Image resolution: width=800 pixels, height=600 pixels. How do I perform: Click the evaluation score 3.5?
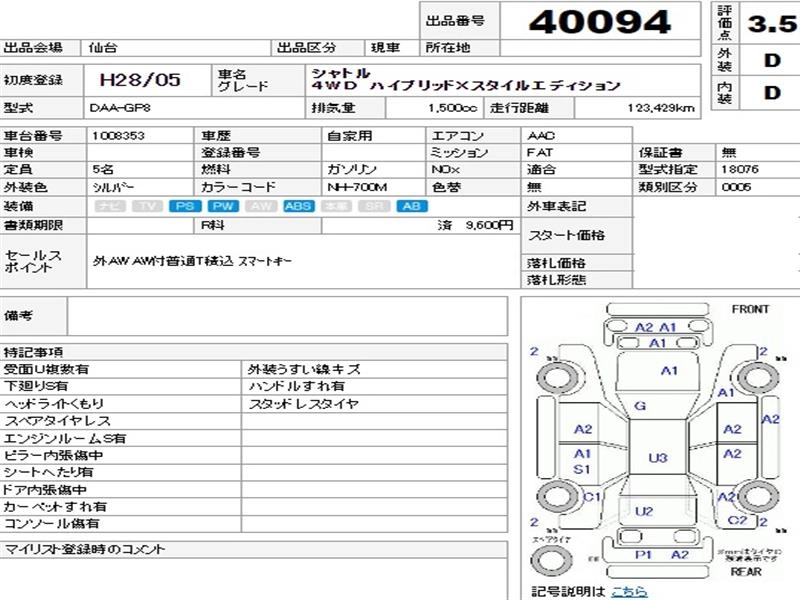[772, 24]
